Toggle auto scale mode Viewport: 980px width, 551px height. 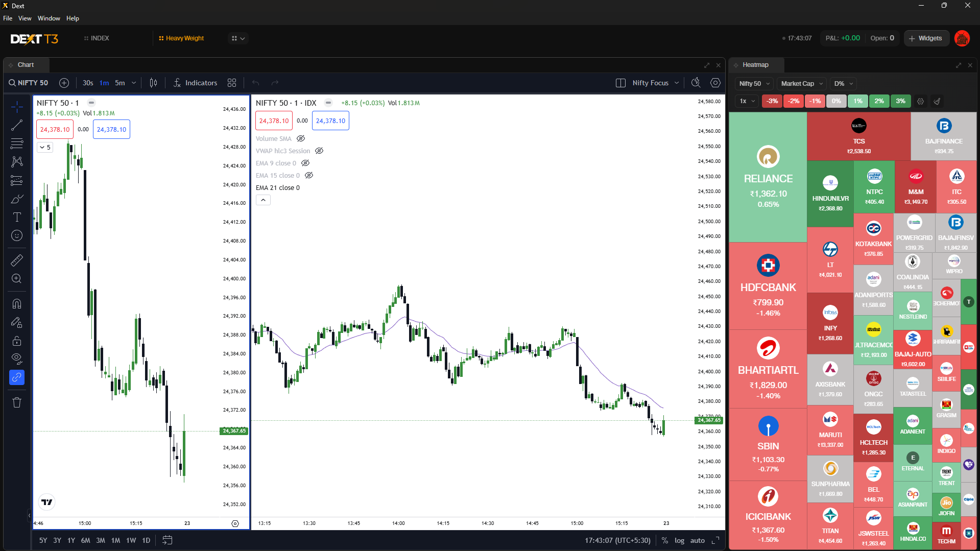[698, 540]
